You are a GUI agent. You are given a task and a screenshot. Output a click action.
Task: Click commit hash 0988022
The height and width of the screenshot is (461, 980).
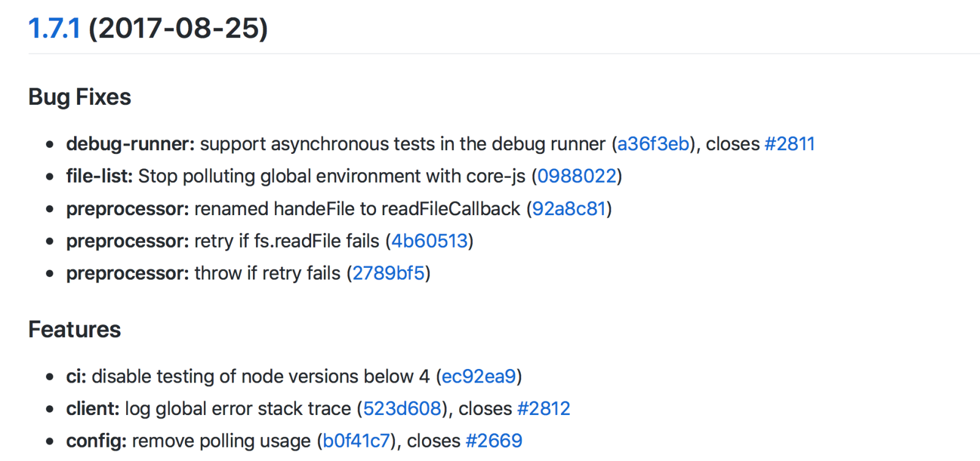[x=576, y=177]
